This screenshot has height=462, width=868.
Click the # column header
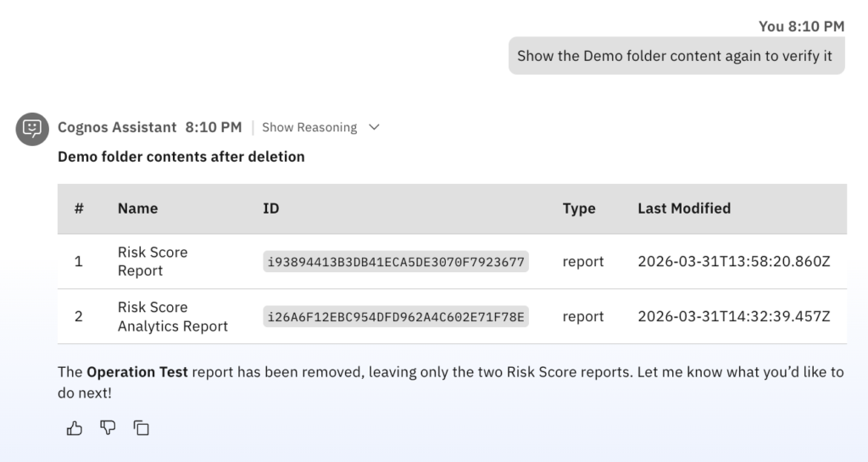[79, 209]
